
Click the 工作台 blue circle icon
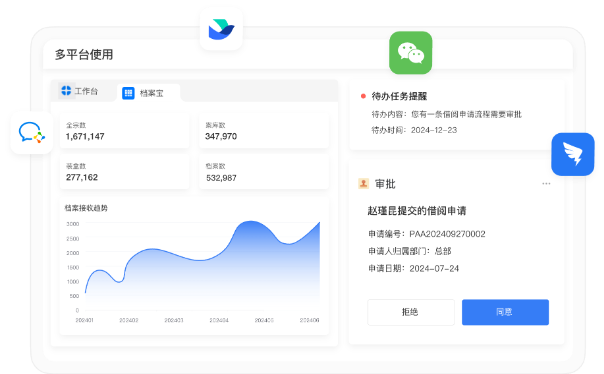click(x=66, y=91)
